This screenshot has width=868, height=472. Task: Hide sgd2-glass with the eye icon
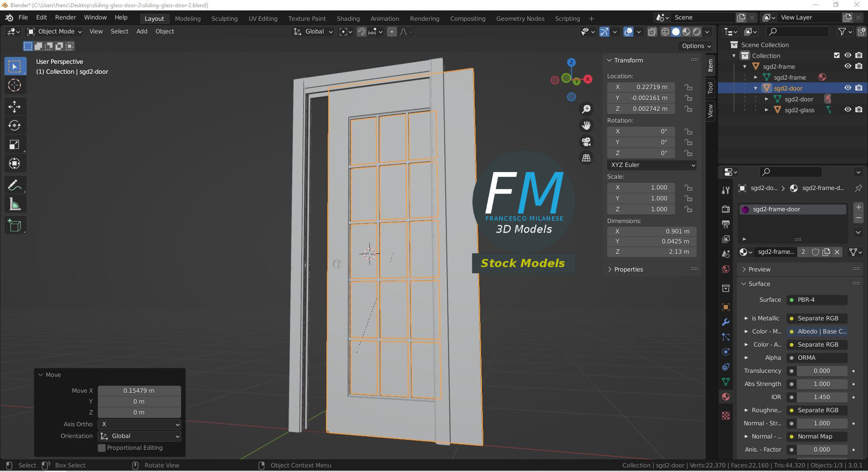coord(848,110)
